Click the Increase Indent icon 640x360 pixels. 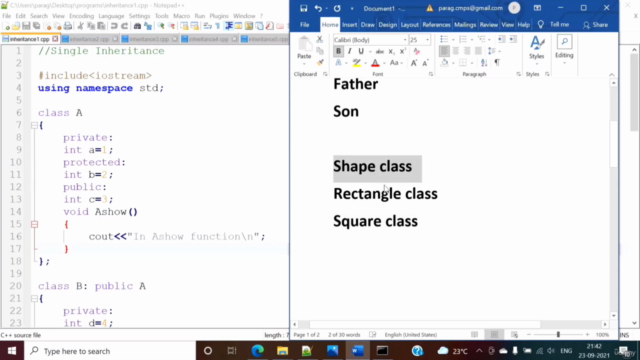(x=513, y=39)
